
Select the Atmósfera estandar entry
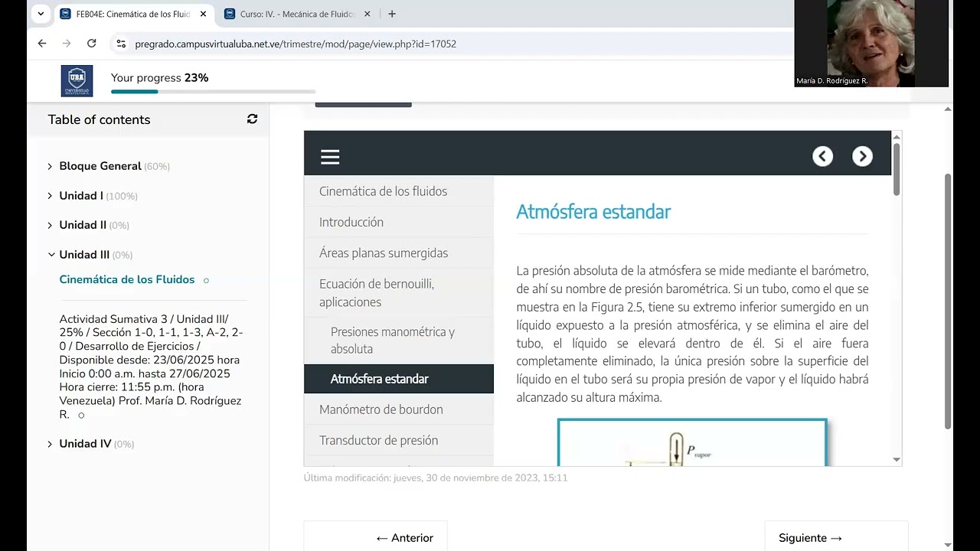[x=399, y=379]
